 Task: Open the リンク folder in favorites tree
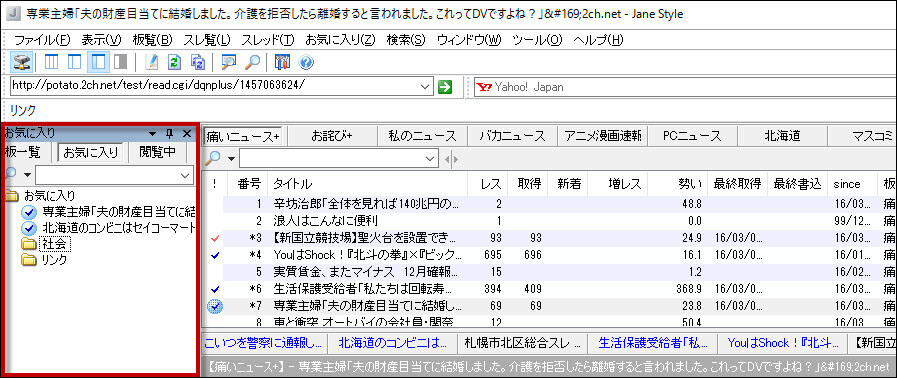54,260
